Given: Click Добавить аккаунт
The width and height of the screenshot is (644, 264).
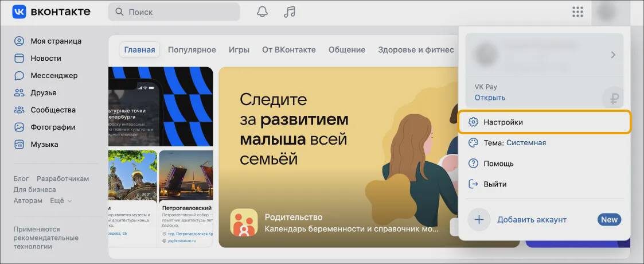Looking at the screenshot, I should [532, 220].
